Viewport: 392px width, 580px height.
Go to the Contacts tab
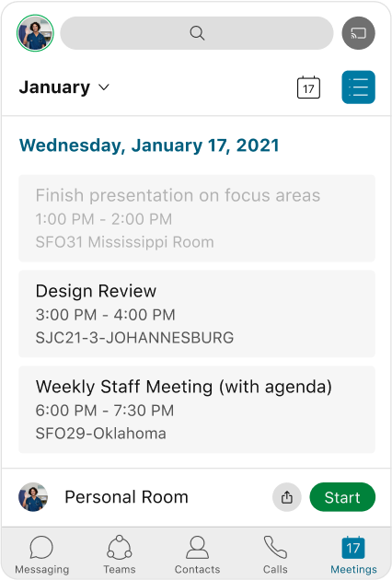click(197, 554)
